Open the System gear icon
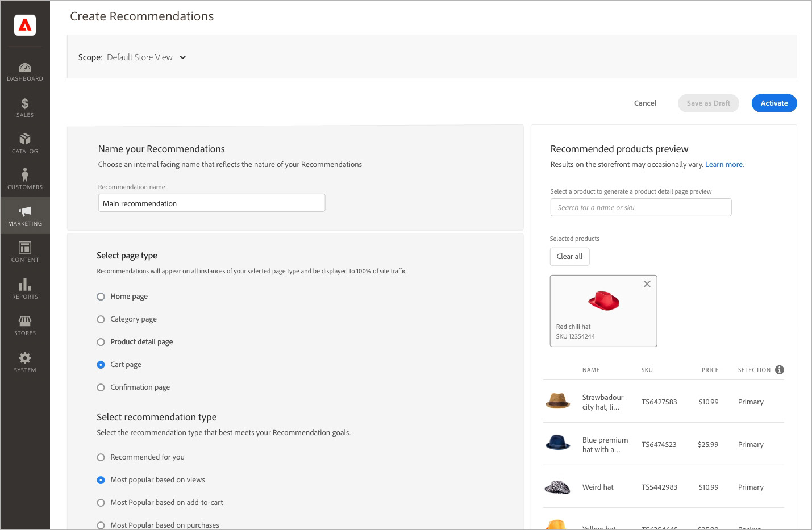The image size is (812, 530). click(25, 358)
